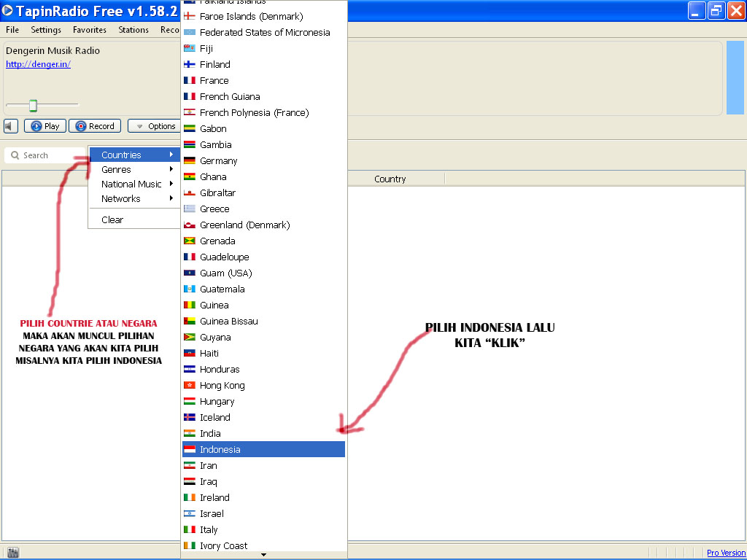Open the Settings menu

click(46, 29)
